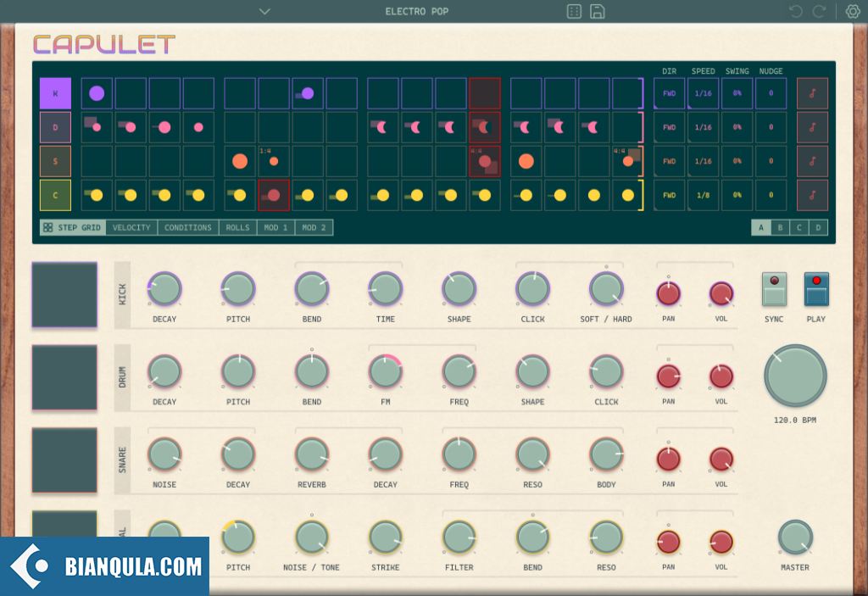Click the snare BODY knob
The height and width of the screenshot is (596, 868).
pyautogui.click(x=606, y=454)
